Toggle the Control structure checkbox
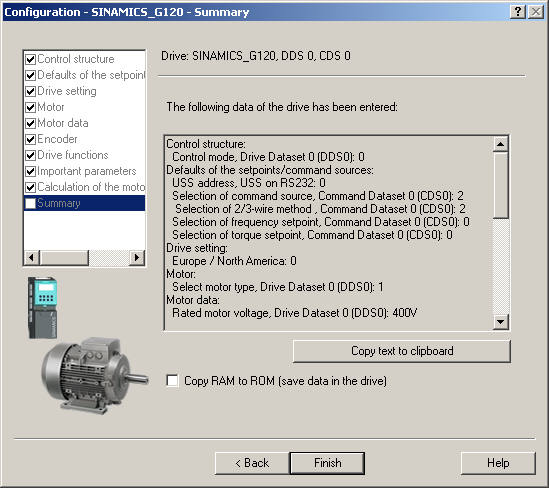The width and height of the screenshot is (549, 488). pos(31,60)
